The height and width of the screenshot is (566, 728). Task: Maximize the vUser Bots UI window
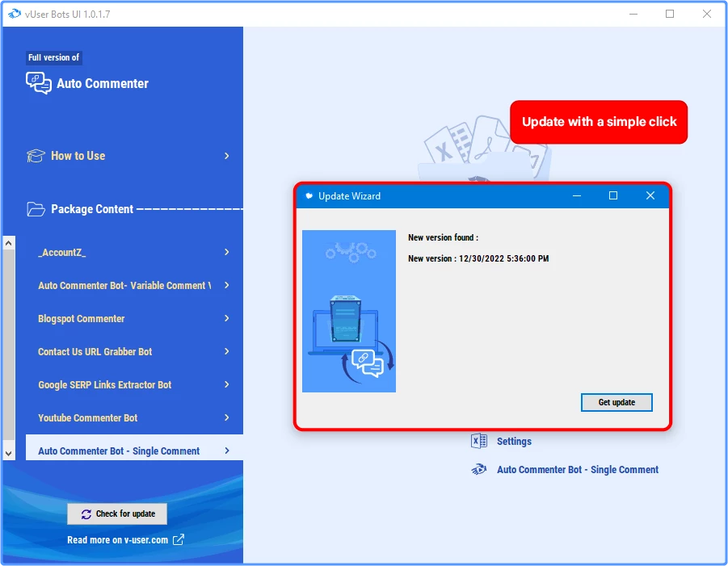670,14
